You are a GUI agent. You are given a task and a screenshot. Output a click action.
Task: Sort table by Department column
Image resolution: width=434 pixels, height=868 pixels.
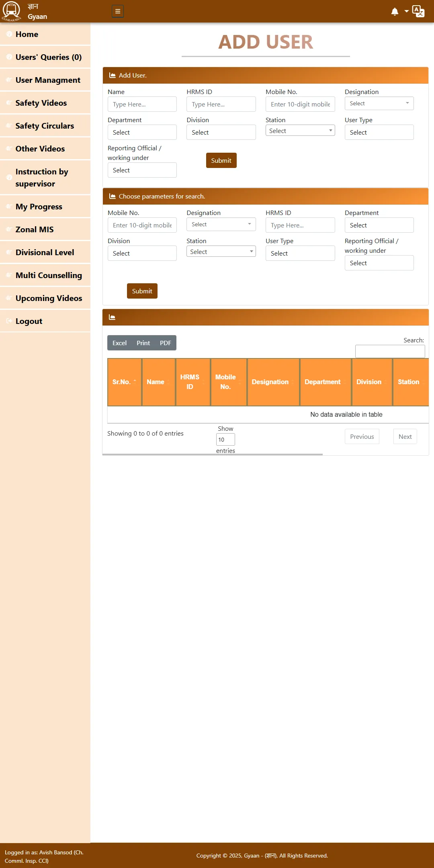tap(325, 382)
